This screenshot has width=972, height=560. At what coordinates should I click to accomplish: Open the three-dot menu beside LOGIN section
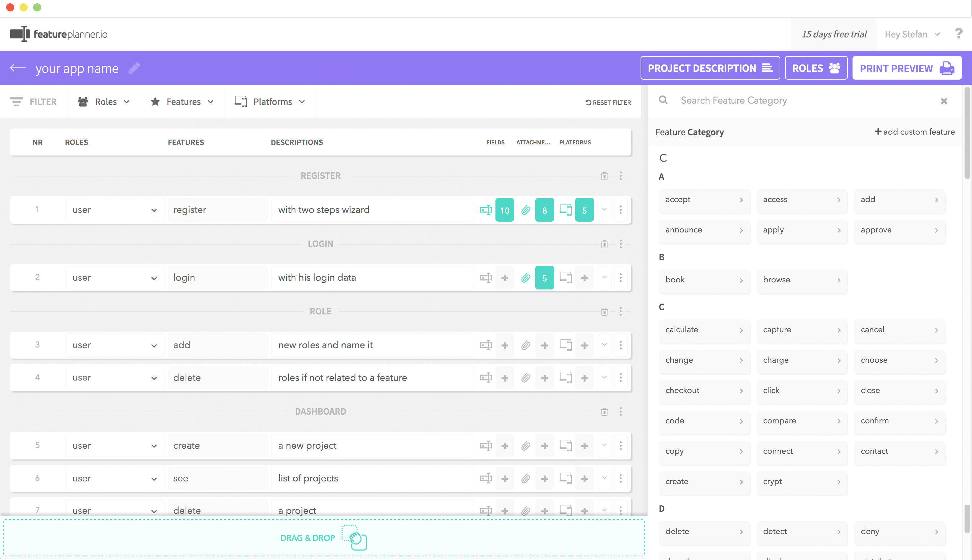click(x=620, y=244)
